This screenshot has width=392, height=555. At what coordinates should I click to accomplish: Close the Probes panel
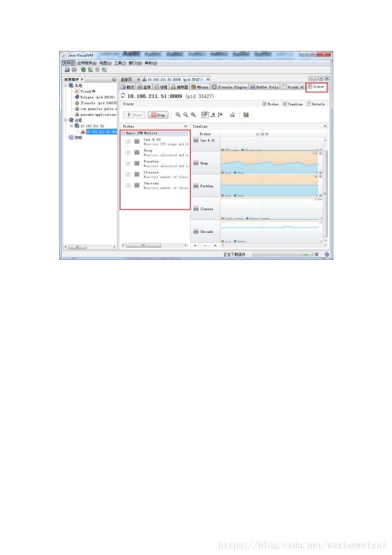pos(185,126)
